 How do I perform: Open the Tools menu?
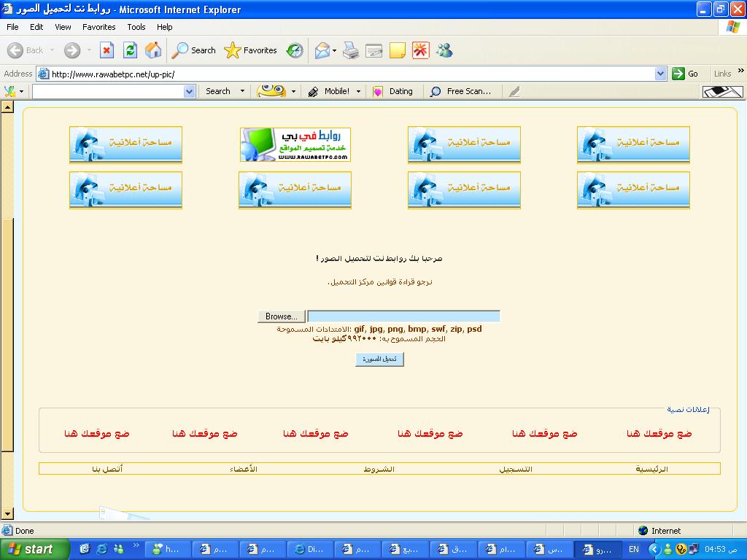pos(136,27)
